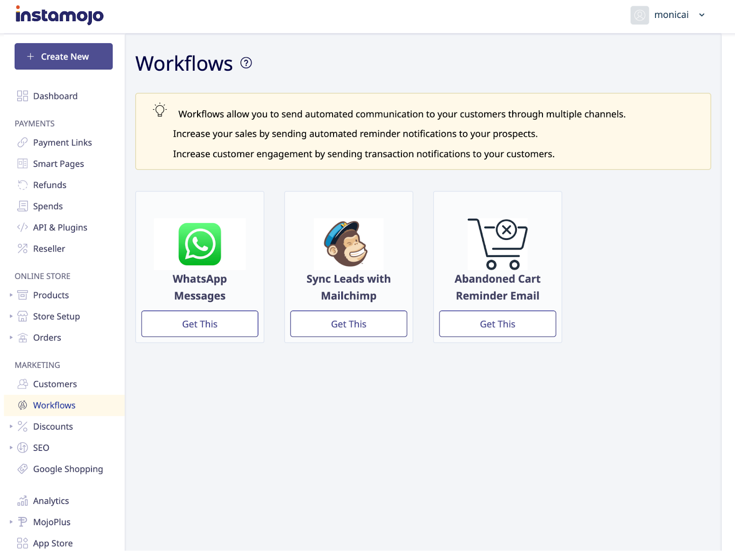Screen dimensions: 735x560
Task: Click the MojoPlus P icon
Action: pyautogui.click(x=23, y=522)
